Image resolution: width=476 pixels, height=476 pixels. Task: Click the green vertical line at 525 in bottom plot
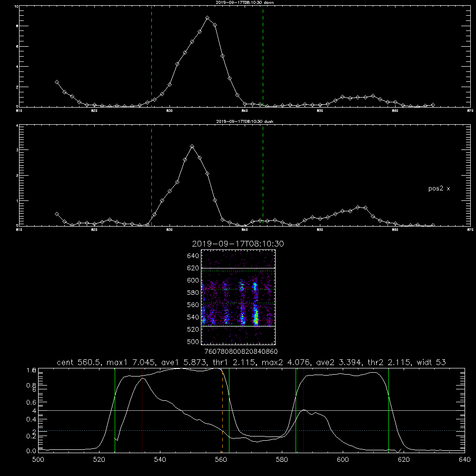pyautogui.click(x=115, y=410)
